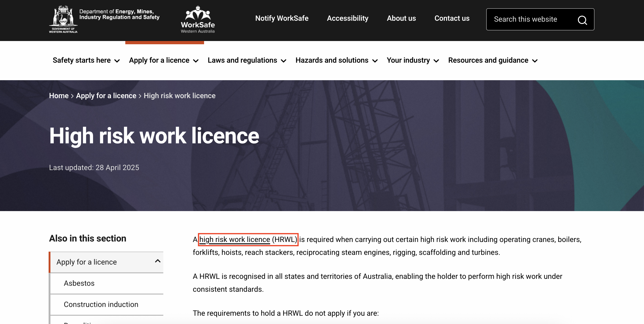Open the Hazards and solutions dropdown
The height and width of the screenshot is (324, 644).
pyautogui.click(x=336, y=60)
